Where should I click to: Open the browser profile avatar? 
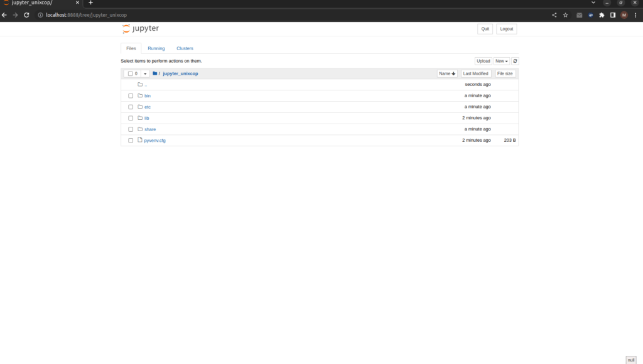[x=624, y=15]
